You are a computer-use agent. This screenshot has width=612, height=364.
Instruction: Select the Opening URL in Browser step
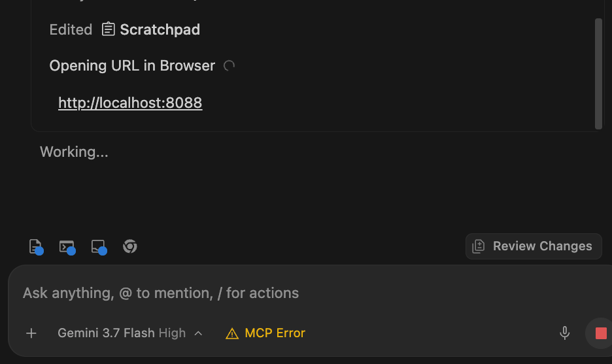pyautogui.click(x=132, y=66)
